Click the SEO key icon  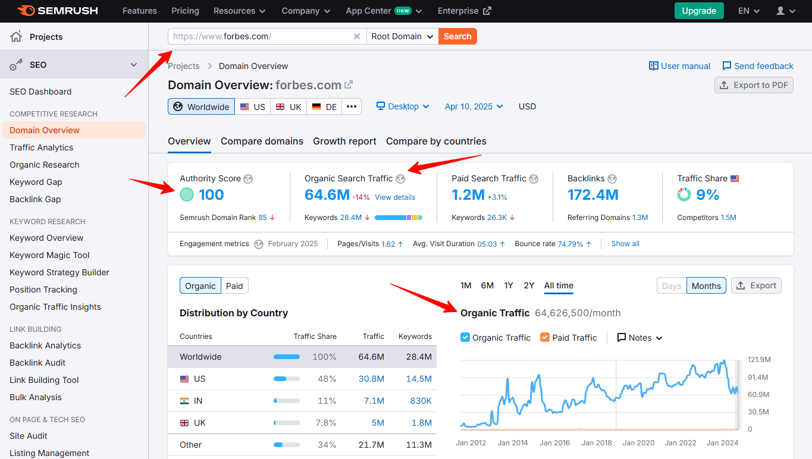tap(16, 65)
